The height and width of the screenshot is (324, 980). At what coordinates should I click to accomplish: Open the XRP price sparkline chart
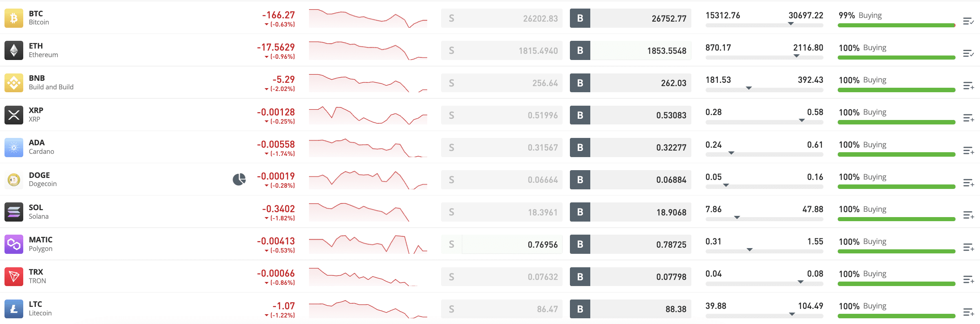click(368, 115)
